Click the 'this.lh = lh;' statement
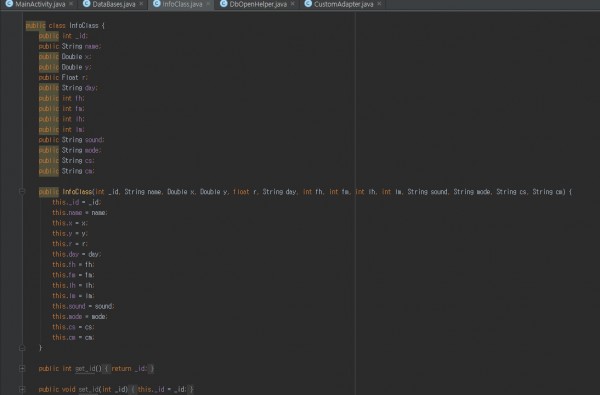The image size is (600, 395). pyautogui.click(x=73, y=285)
